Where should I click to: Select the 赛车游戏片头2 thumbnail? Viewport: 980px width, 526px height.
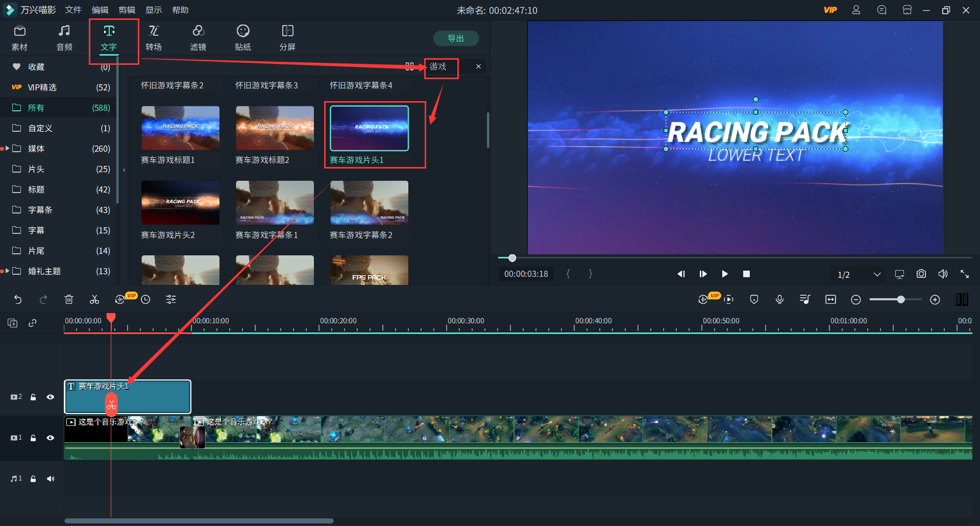pyautogui.click(x=180, y=203)
